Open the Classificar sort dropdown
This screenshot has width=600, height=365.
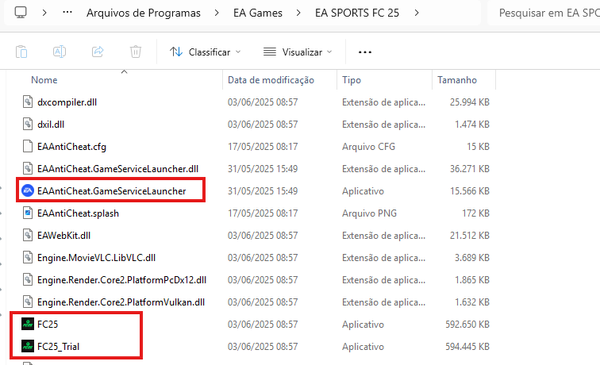[205, 52]
